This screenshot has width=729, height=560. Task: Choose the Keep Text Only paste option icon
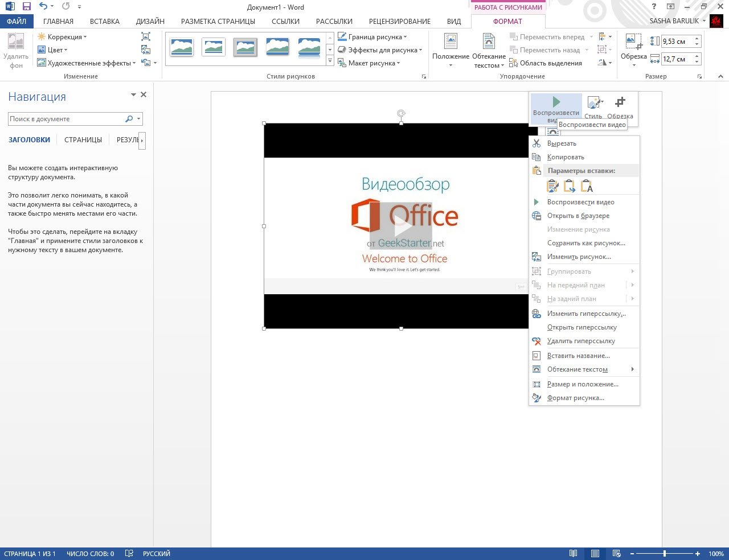pos(587,186)
